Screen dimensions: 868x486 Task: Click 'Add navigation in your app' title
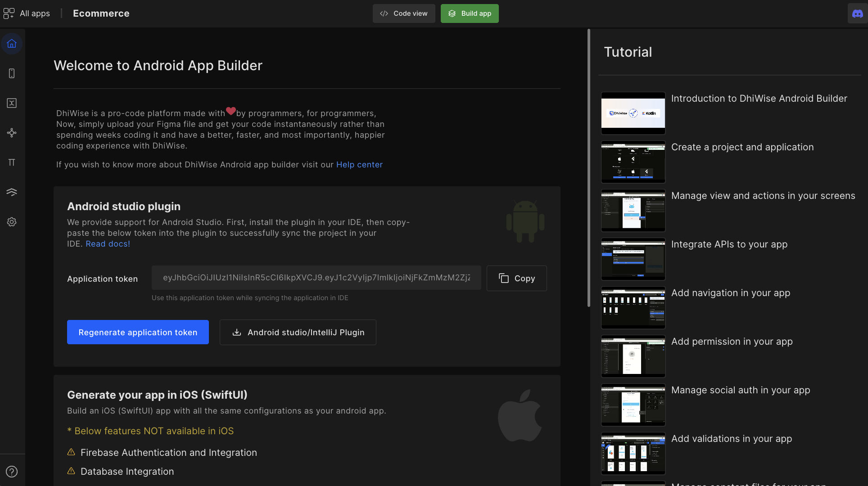tap(731, 293)
